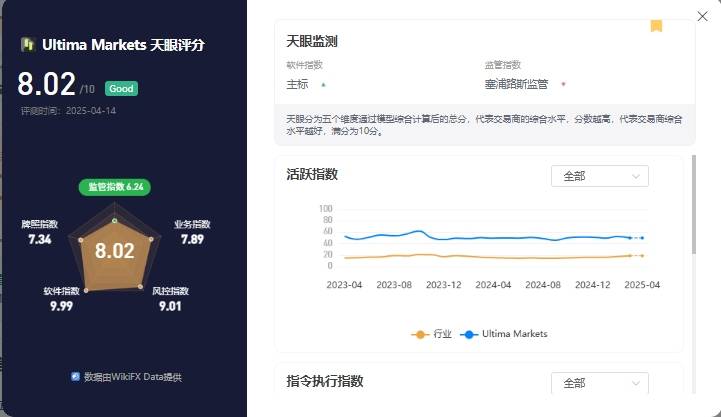The height and width of the screenshot is (417, 721).
Task: Click red dot beside 塞浦路斯监管
Action: 563,84
